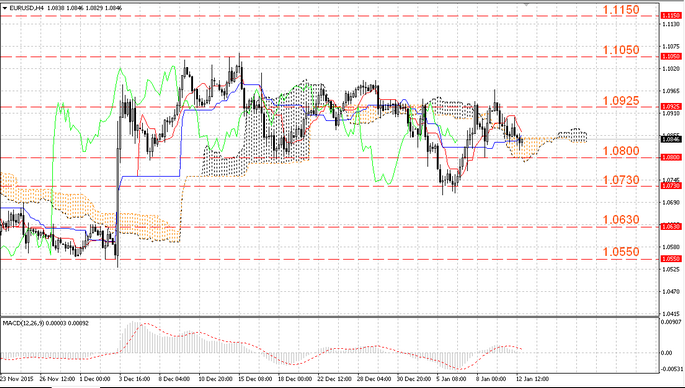Click the 1.1020 price axis value
Image resolution: width=685 pixels, height=388 pixels.
pos(671,69)
